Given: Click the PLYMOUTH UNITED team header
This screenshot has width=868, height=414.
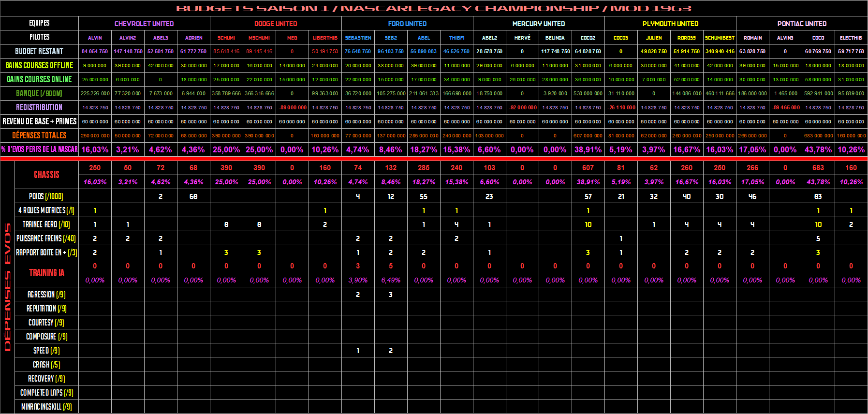Looking at the screenshot, I should [x=670, y=24].
